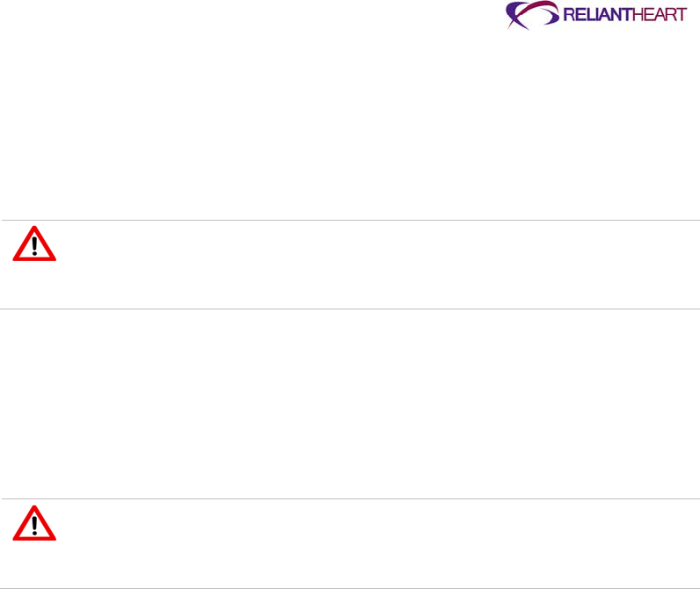
Task: Click the lower red warning triangle icon
Action: [x=34, y=524]
